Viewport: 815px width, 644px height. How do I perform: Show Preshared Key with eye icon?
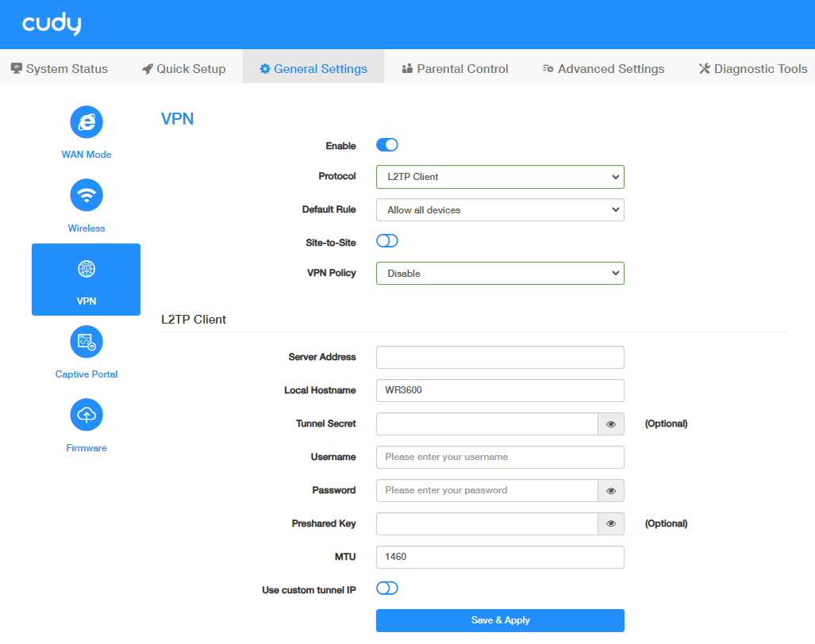coord(611,524)
